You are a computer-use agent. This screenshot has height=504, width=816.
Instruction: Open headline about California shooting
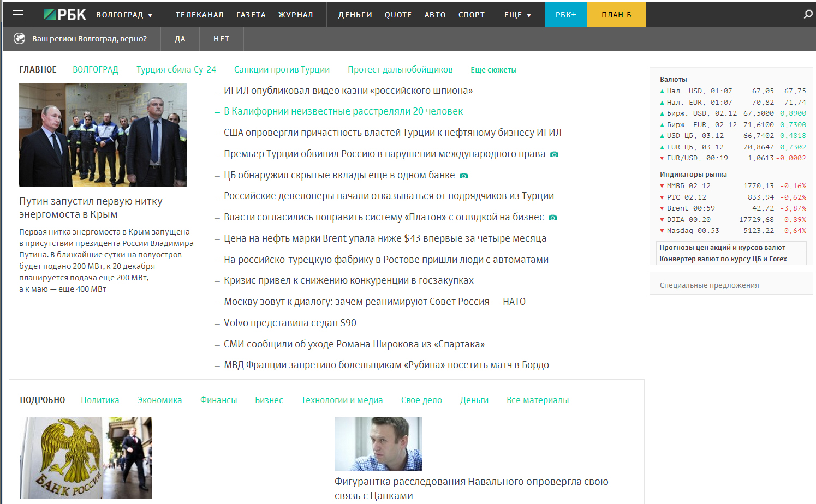pyautogui.click(x=343, y=111)
